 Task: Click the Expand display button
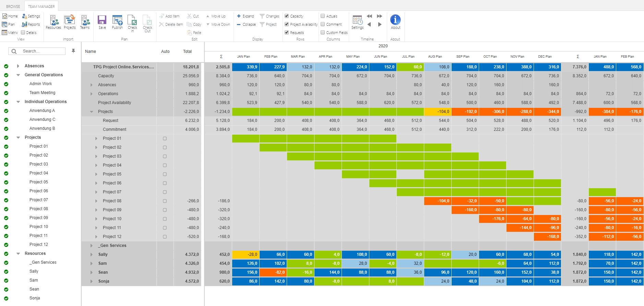click(246, 16)
